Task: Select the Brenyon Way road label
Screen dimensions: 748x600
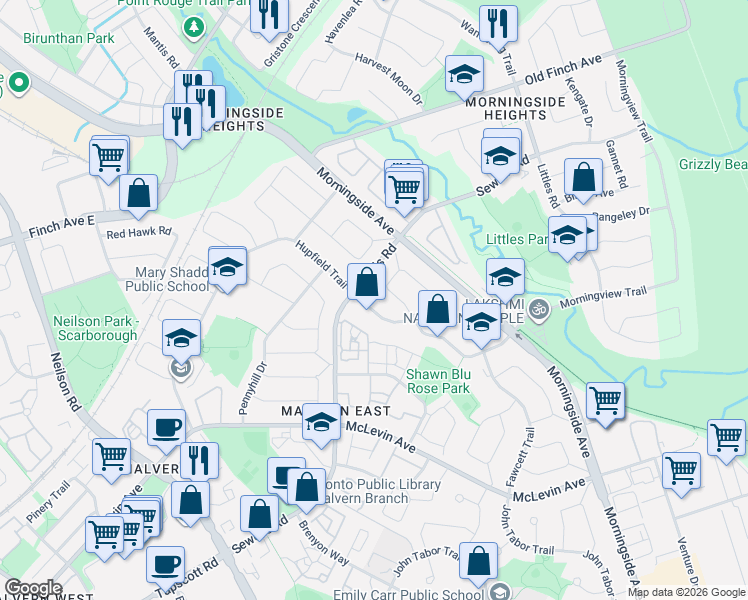Action: 323,543
